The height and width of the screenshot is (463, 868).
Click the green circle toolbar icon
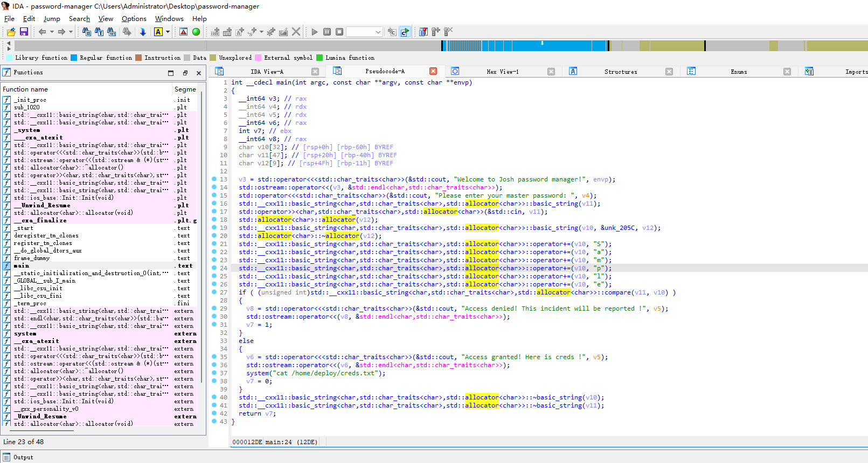coord(196,32)
